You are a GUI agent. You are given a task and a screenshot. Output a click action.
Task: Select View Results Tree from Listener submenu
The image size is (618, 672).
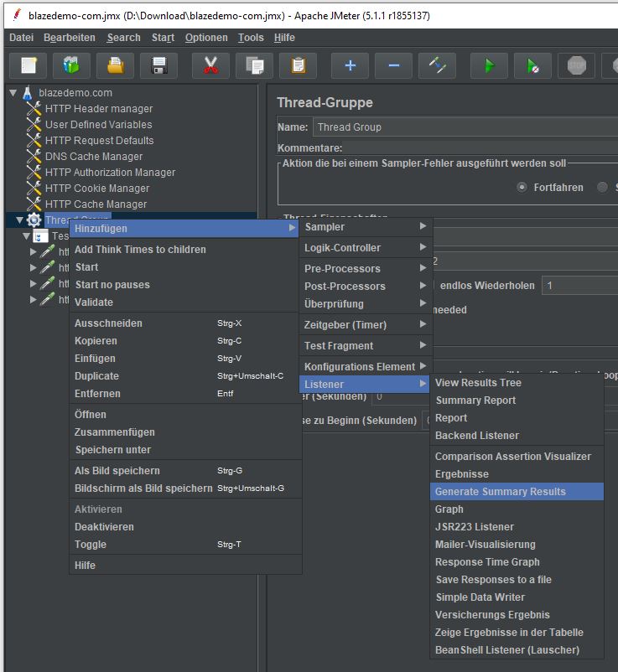(x=478, y=383)
